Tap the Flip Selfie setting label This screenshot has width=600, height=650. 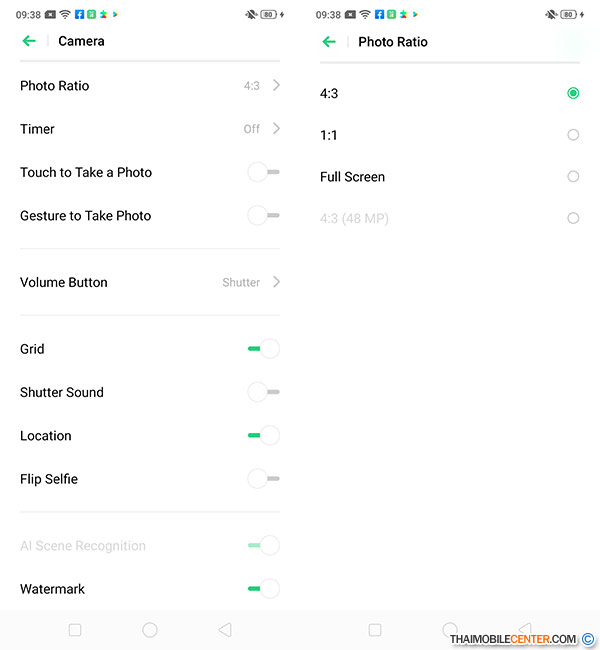(x=49, y=479)
